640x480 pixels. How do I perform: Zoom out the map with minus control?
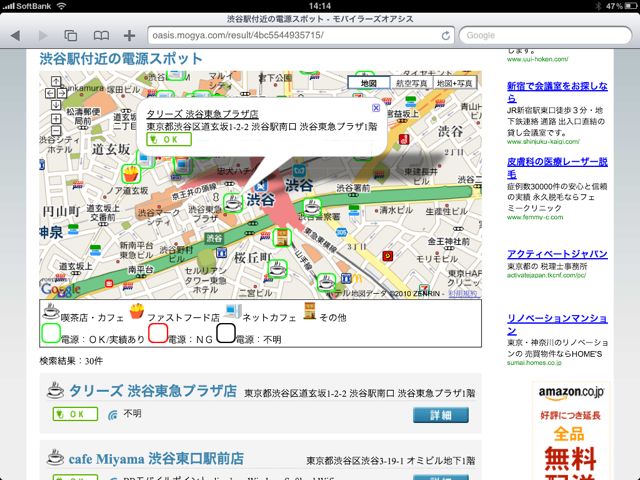[x=56, y=131]
